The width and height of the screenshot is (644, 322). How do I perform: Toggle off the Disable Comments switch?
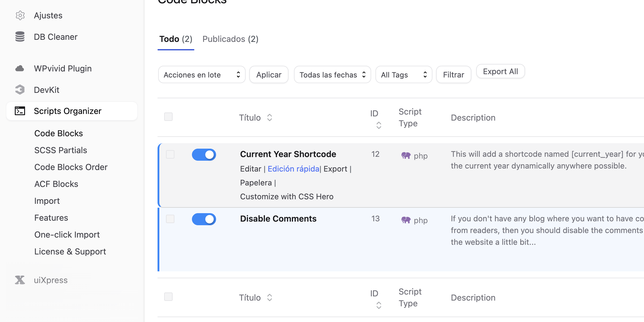(x=204, y=219)
